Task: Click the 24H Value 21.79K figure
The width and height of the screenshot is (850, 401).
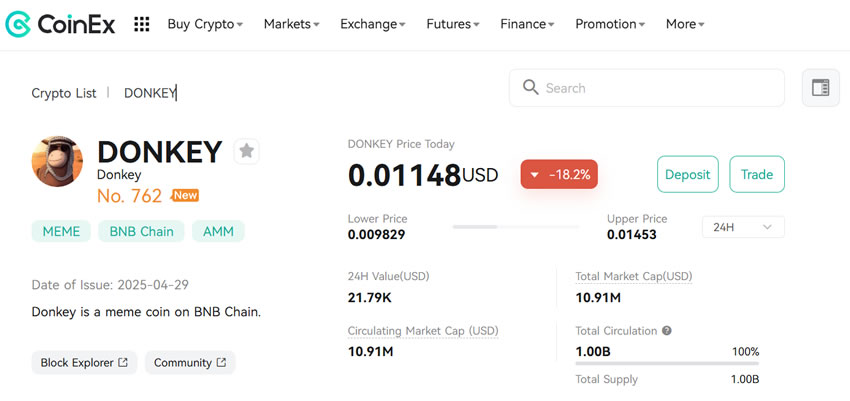Action: click(x=370, y=297)
